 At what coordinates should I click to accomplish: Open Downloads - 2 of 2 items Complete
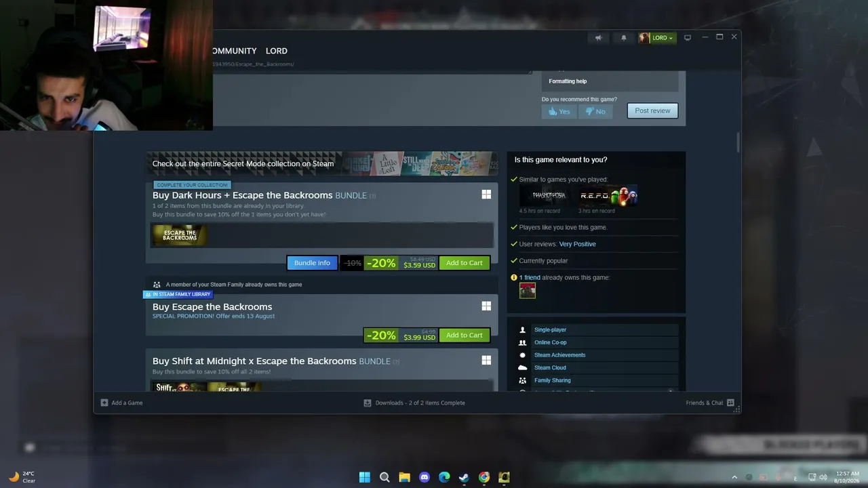tap(420, 403)
